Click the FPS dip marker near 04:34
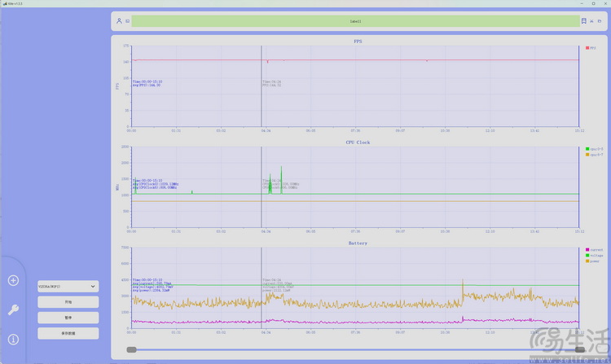 pyautogui.click(x=268, y=62)
